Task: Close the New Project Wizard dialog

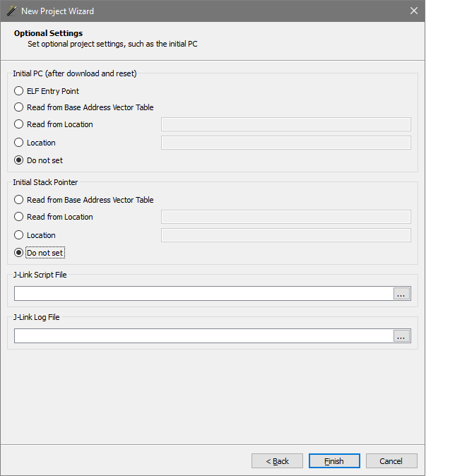Action: [x=413, y=11]
